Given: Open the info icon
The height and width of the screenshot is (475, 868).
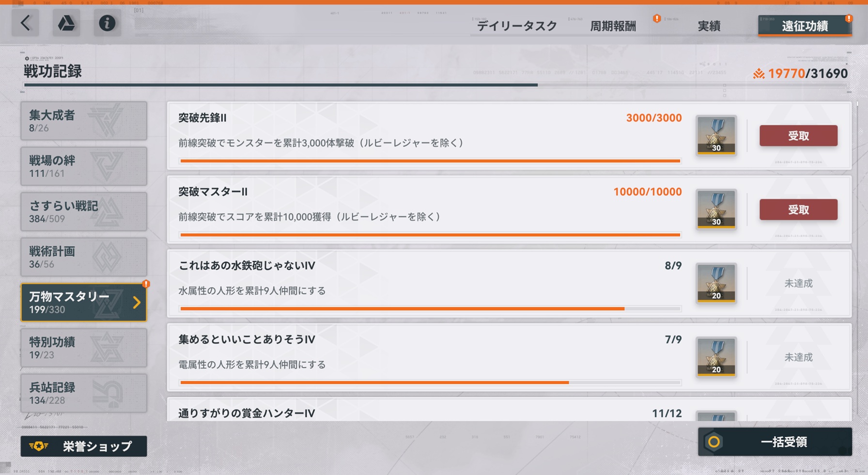Looking at the screenshot, I should coord(107,23).
